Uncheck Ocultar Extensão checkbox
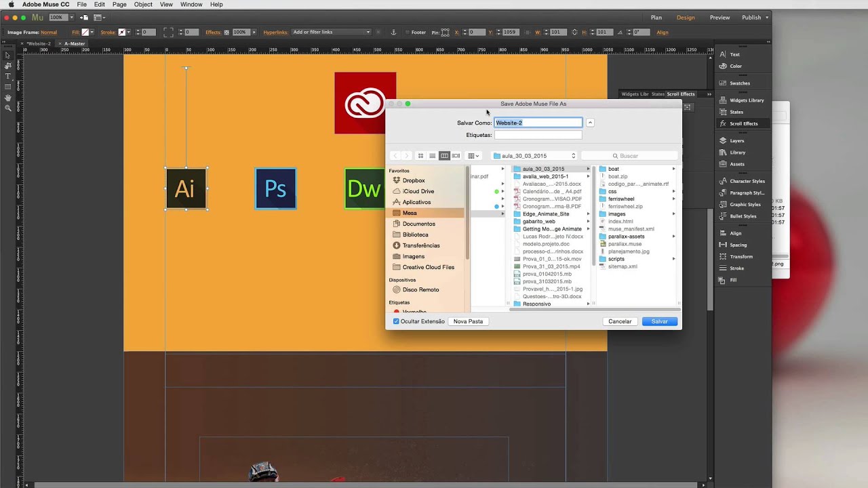 (396, 321)
